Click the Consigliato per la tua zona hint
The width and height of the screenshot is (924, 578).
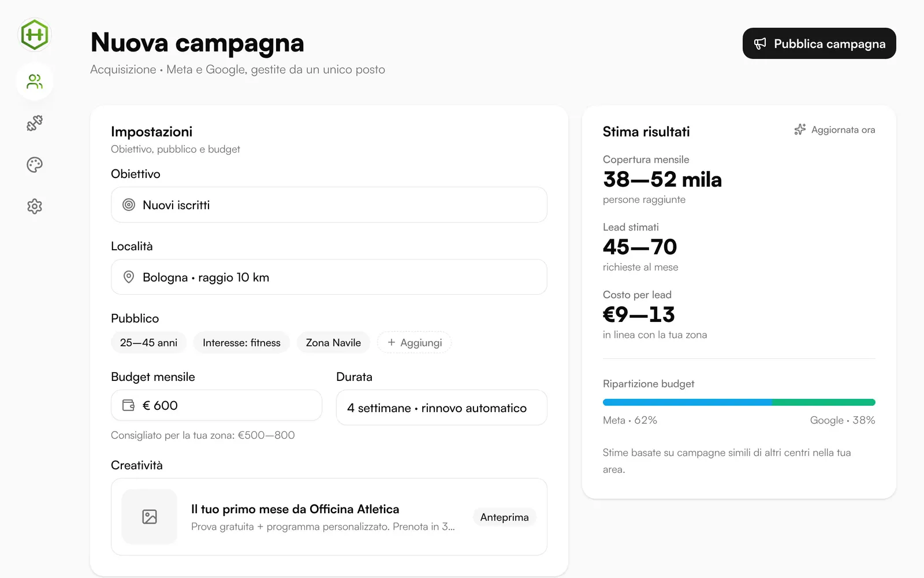click(x=203, y=435)
